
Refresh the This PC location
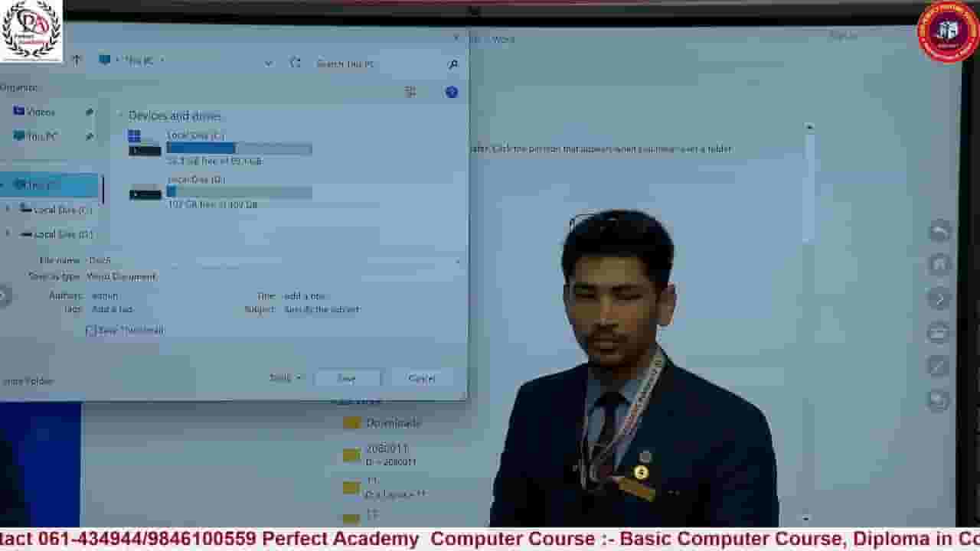coord(296,63)
